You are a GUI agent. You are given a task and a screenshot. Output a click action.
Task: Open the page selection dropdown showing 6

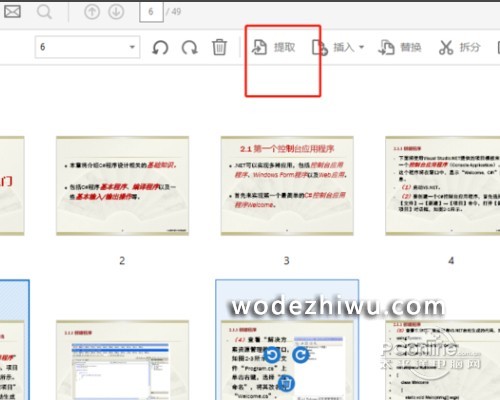pyautogui.click(x=87, y=47)
